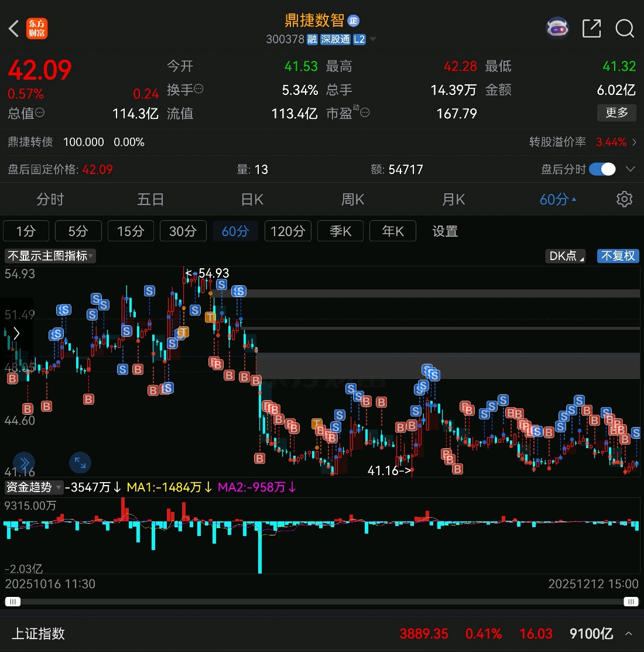Tap the back arrow icon
644x652 pixels.
point(13,29)
